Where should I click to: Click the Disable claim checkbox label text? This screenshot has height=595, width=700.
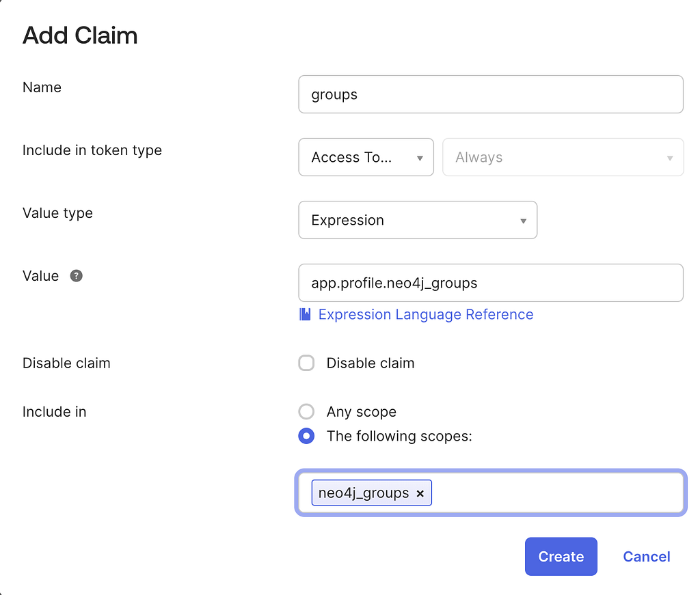[371, 363]
